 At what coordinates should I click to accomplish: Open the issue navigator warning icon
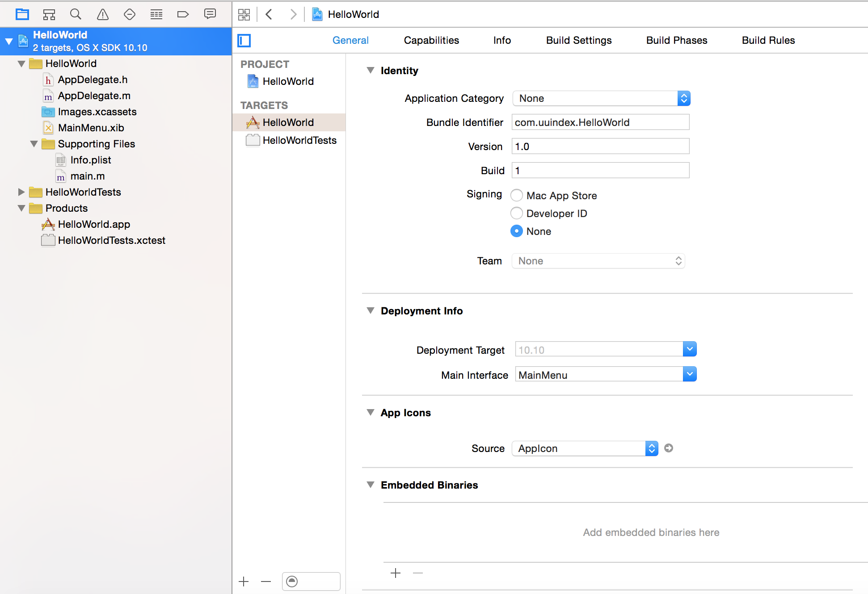tap(103, 14)
